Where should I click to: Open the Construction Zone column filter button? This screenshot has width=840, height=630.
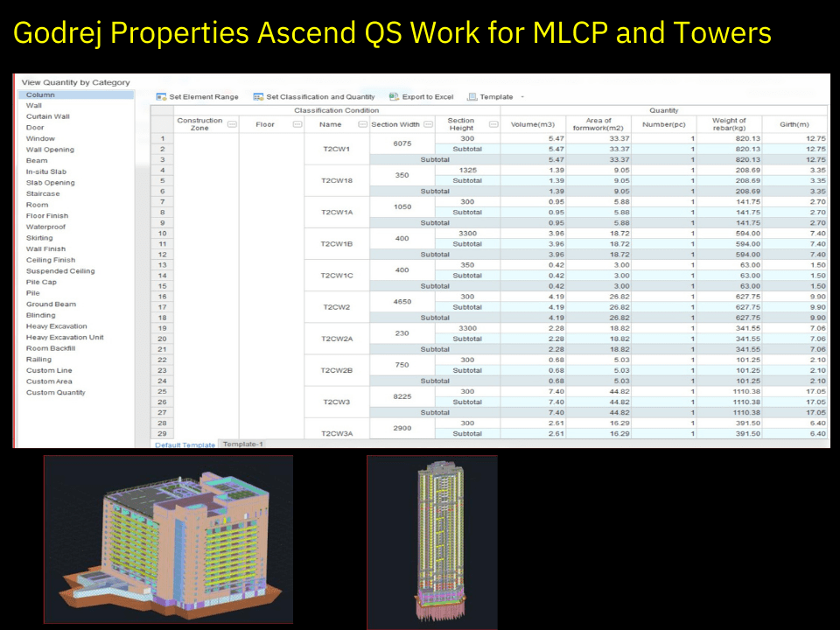coord(232,124)
